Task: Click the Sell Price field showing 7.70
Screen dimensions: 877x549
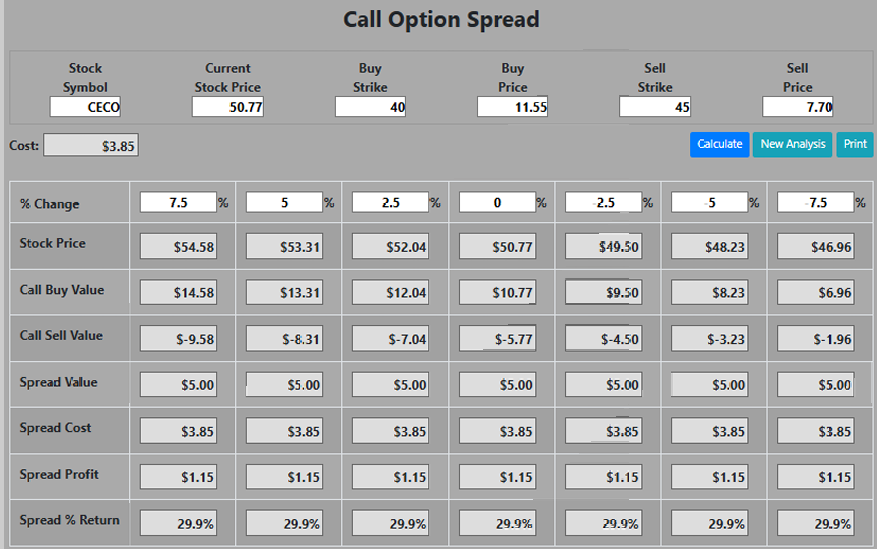Action: click(797, 107)
